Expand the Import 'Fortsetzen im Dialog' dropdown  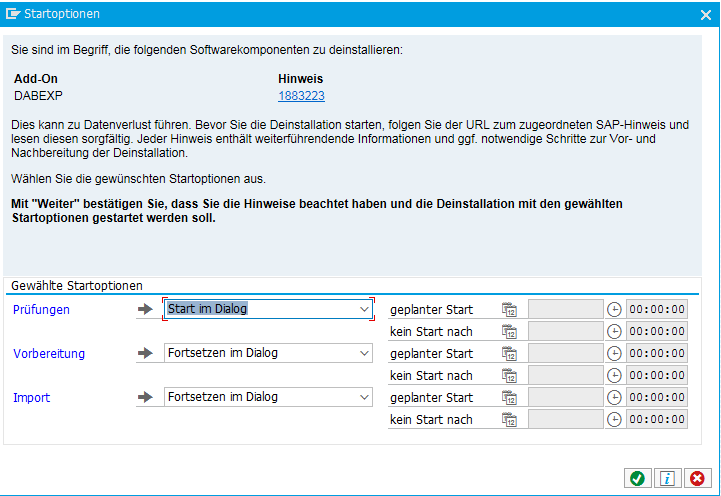(364, 397)
